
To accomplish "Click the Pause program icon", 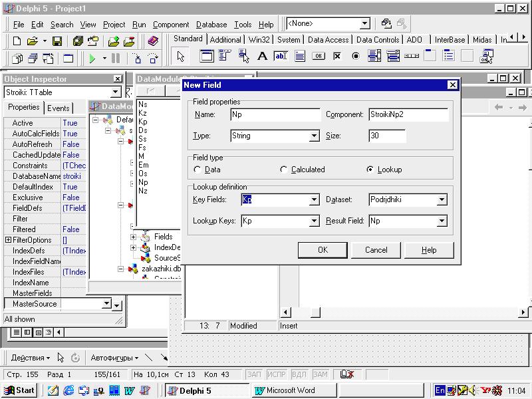I will coord(116,59).
